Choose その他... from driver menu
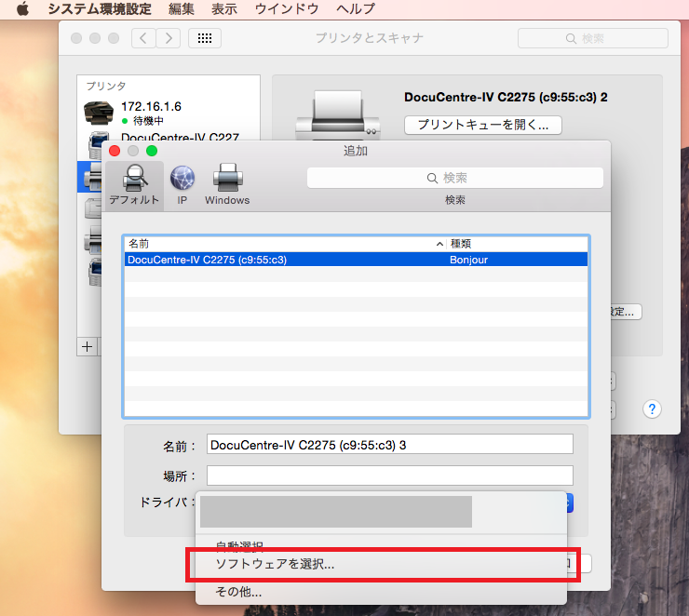Screen dimensions: 689x616 pos(238,591)
